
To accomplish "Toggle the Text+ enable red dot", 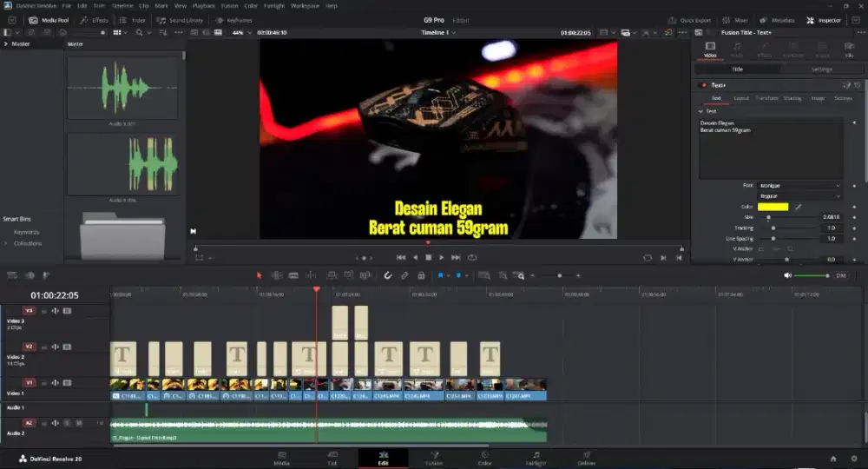I will (704, 85).
